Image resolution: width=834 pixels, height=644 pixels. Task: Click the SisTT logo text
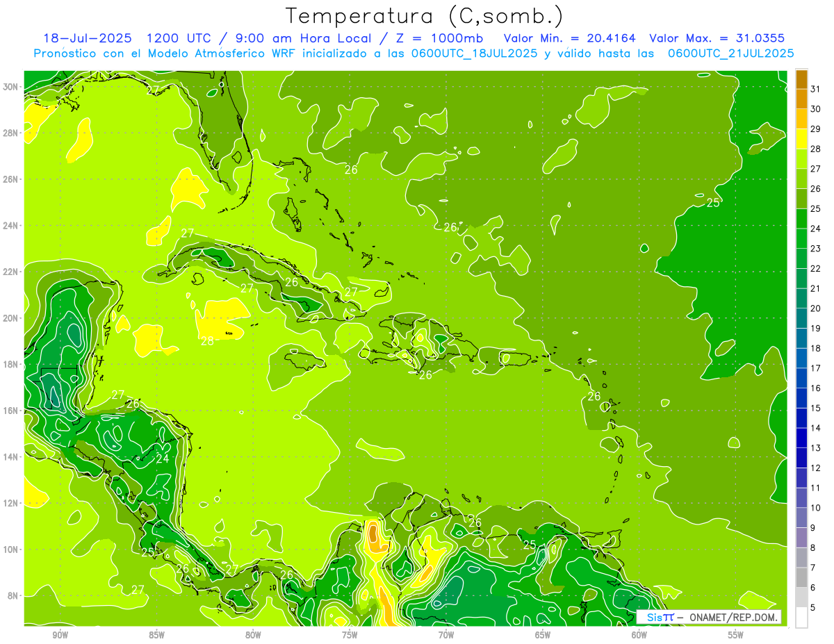coord(660,617)
